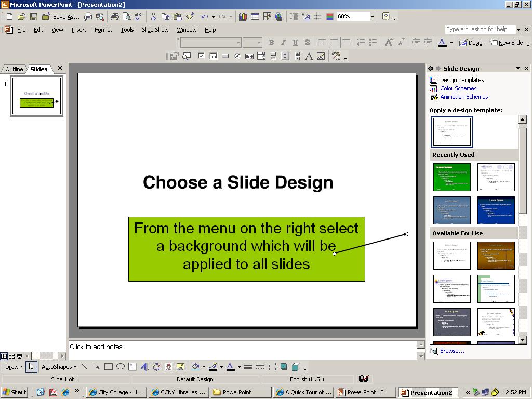This screenshot has width=532, height=399.
Task: Toggle Bold formatting
Action: point(271,43)
